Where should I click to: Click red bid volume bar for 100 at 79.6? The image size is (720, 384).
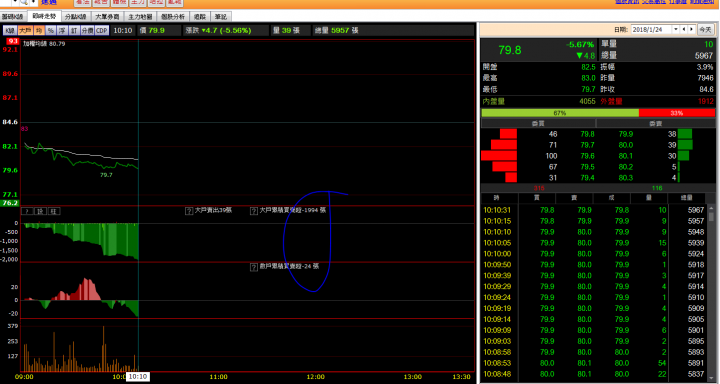click(x=499, y=156)
